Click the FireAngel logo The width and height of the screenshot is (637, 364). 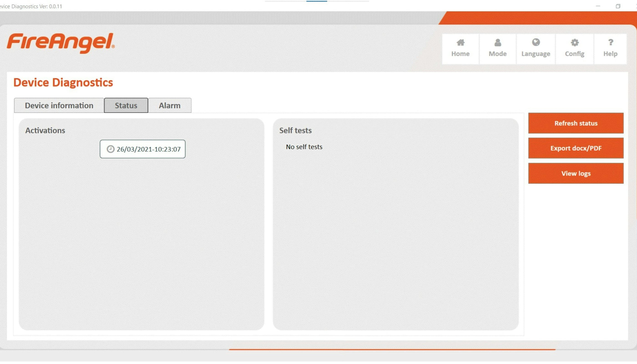click(x=61, y=43)
